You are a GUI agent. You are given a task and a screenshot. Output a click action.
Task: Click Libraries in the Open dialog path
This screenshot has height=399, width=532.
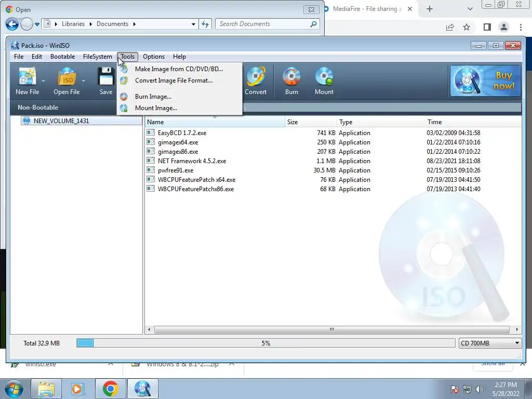tap(73, 24)
